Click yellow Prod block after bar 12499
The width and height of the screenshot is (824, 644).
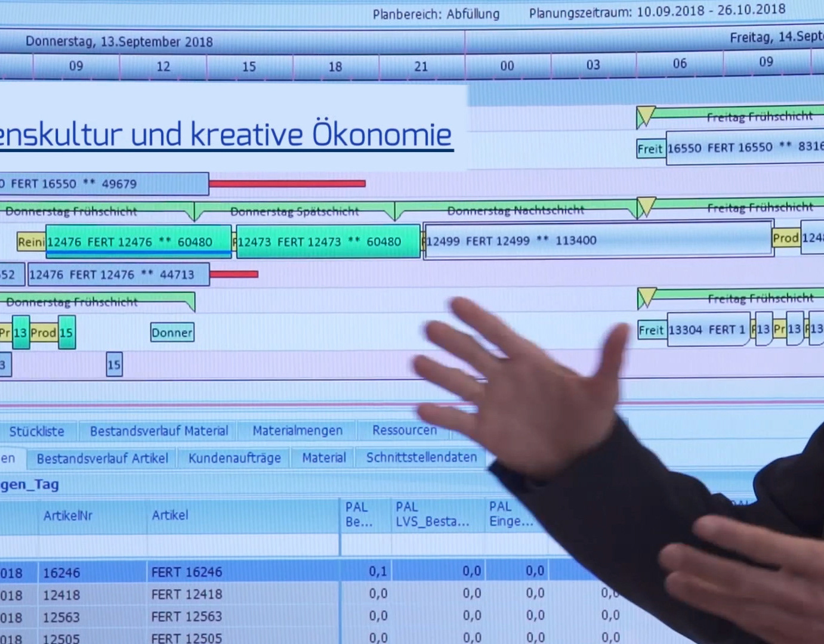(786, 238)
